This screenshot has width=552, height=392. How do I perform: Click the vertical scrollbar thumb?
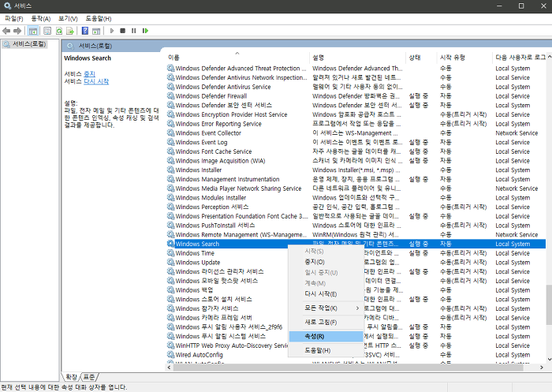point(549,304)
